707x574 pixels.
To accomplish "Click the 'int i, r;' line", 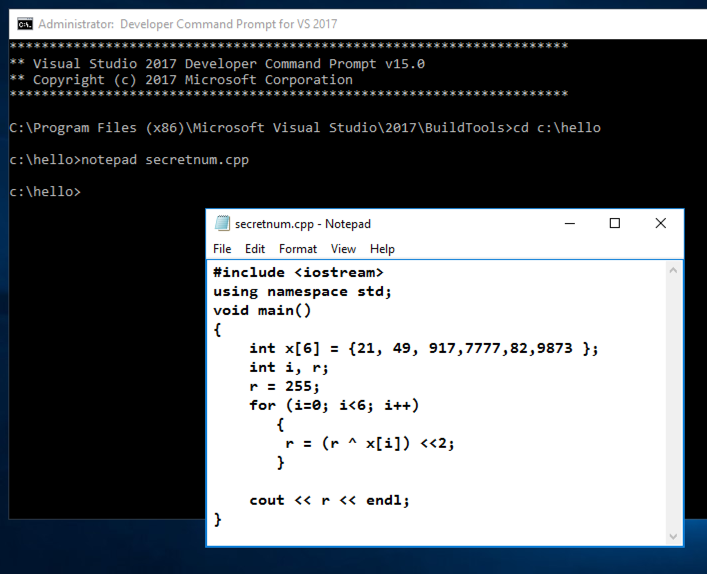I will (x=289, y=367).
